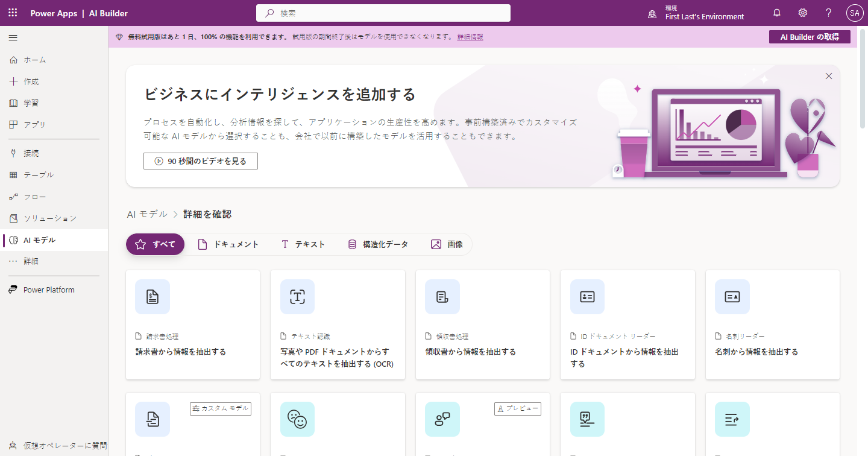Click the Power Apps header title
Viewport: 868px width, 456px height.
(54, 13)
